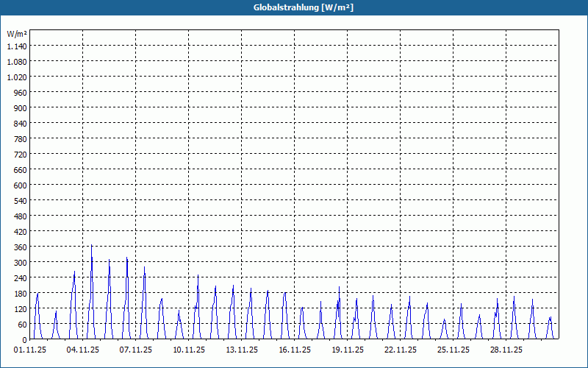Click the tall peak just after 10.11.25

[198, 275]
